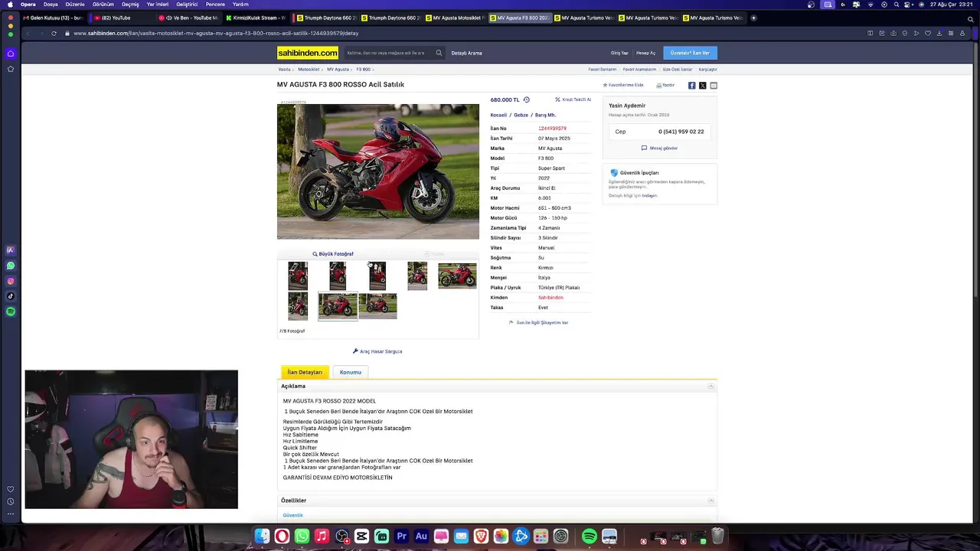Click Araç Hasar Sorgula link
The width and height of the screenshot is (980, 551).
[x=377, y=351]
